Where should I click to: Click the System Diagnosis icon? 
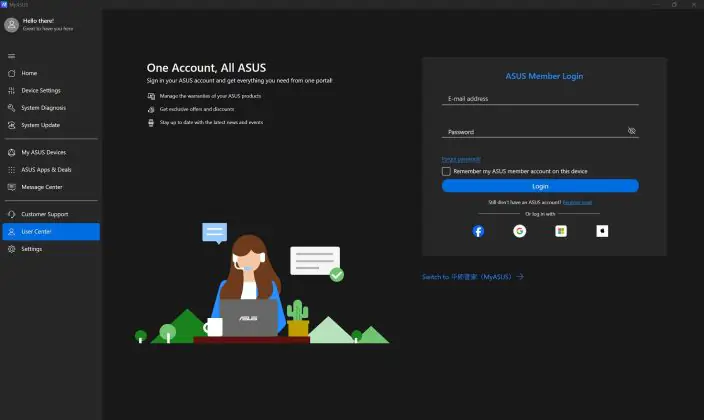point(12,108)
